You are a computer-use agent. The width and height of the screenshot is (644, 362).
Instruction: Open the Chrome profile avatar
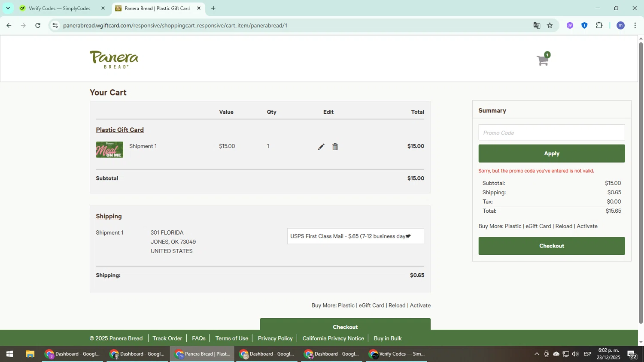coord(621,25)
